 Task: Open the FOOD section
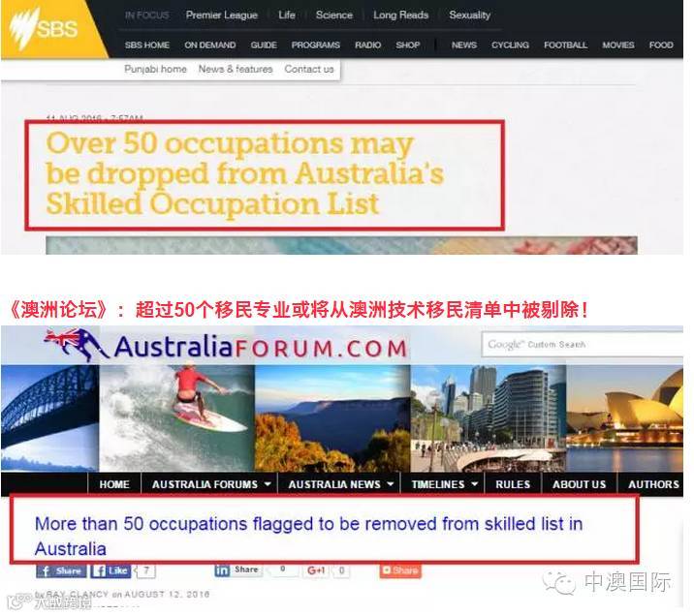661,46
